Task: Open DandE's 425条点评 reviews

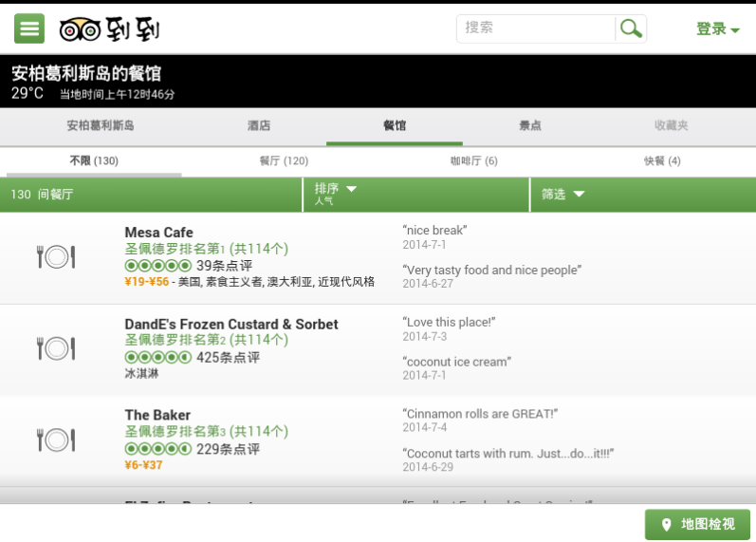Action: [228, 358]
